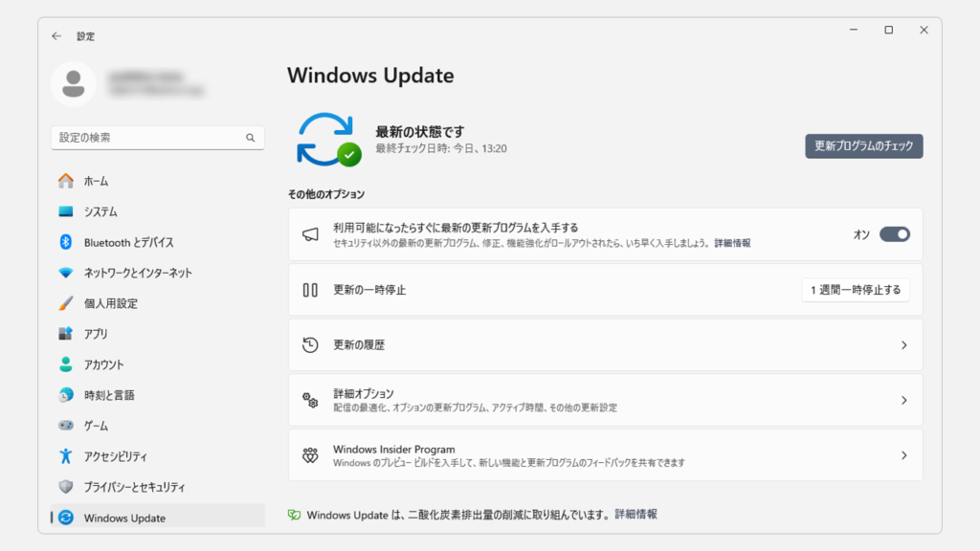Expand 更新の履歴 with its chevron
The height and width of the screenshot is (551, 980).
pyautogui.click(x=903, y=344)
